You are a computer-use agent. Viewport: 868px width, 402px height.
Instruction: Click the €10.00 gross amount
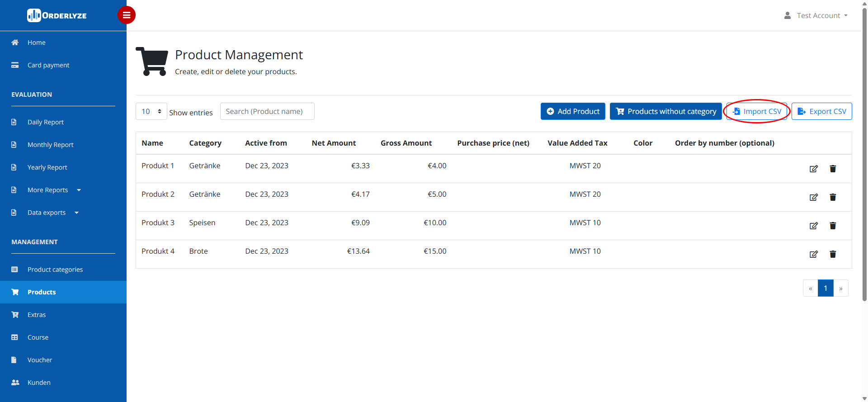435,222
